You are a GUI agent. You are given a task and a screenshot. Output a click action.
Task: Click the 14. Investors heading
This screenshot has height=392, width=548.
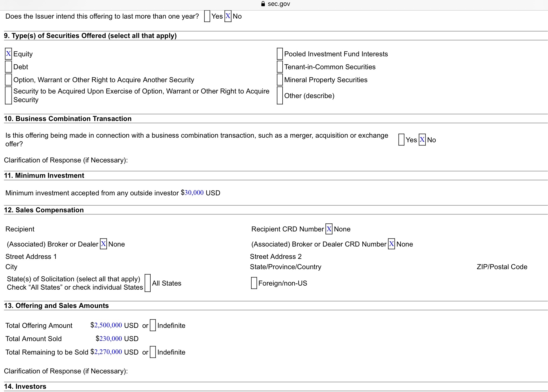(x=25, y=386)
